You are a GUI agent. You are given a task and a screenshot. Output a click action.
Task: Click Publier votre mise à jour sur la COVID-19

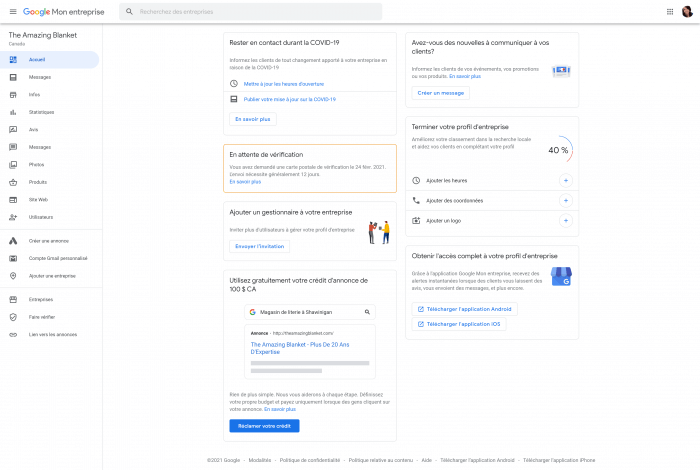pyautogui.click(x=289, y=99)
